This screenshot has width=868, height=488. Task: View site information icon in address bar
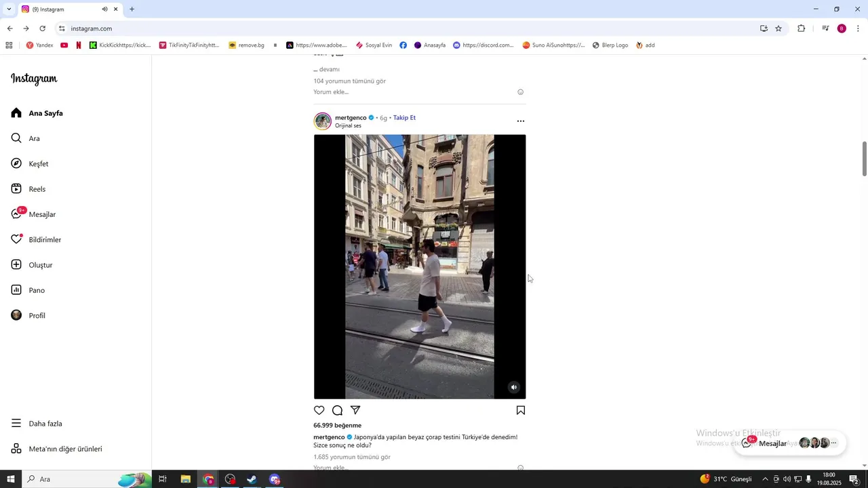62,28
